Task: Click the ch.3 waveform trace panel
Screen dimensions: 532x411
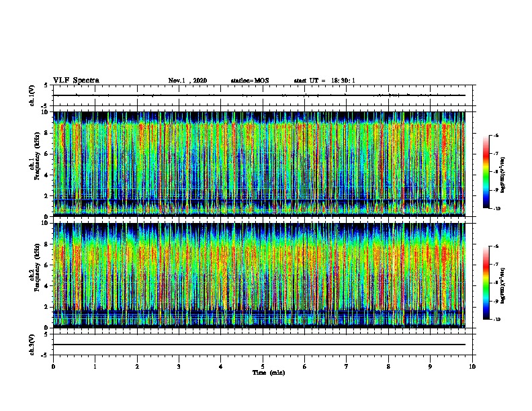Action: point(263,345)
